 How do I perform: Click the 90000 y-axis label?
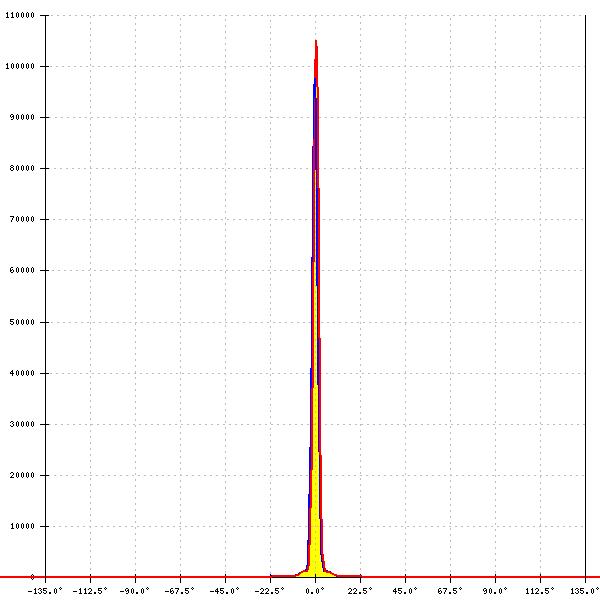coord(22,117)
